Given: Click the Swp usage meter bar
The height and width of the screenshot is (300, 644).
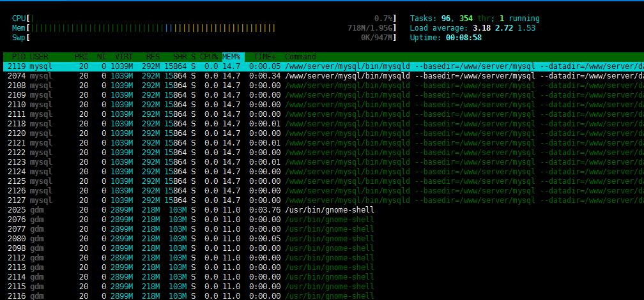Looking at the screenshot, I should click(204, 38).
